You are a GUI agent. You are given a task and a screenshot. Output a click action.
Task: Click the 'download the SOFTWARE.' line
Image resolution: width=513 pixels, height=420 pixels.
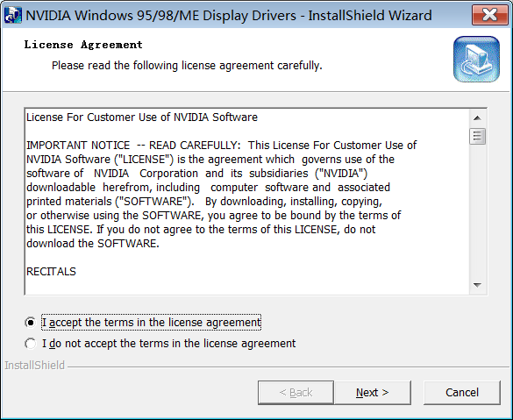tap(93, 244)
